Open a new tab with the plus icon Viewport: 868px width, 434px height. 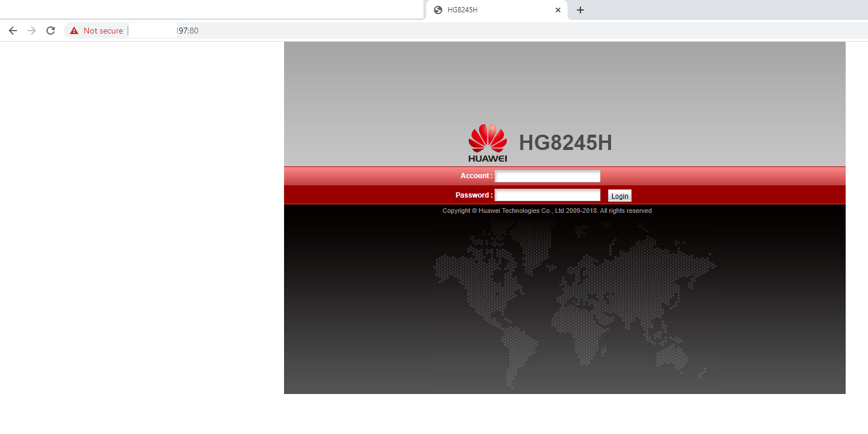pos(580,10)
